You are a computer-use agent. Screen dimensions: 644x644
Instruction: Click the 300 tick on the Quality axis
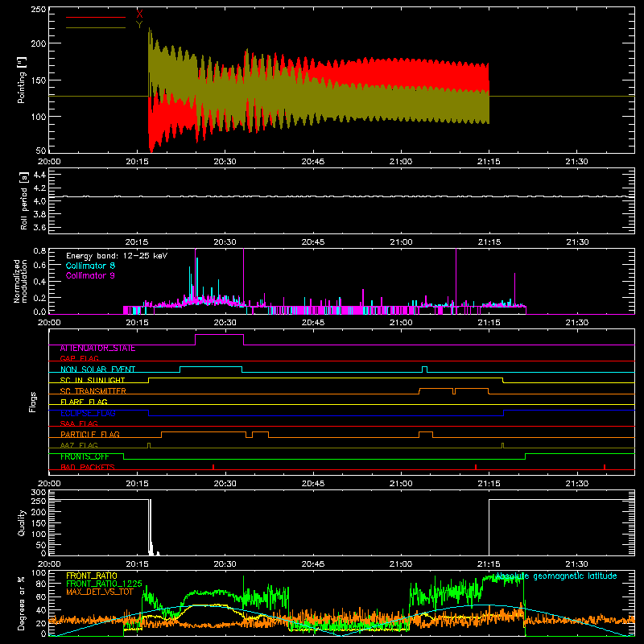pos(39,492)
